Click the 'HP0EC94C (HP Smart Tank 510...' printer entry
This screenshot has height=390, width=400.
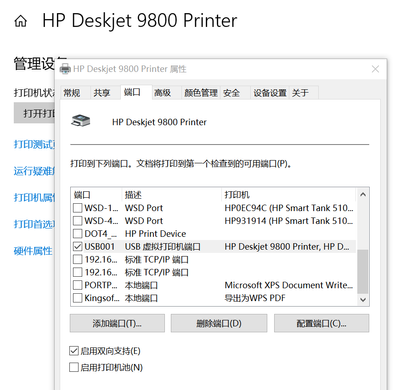[289, 208]
